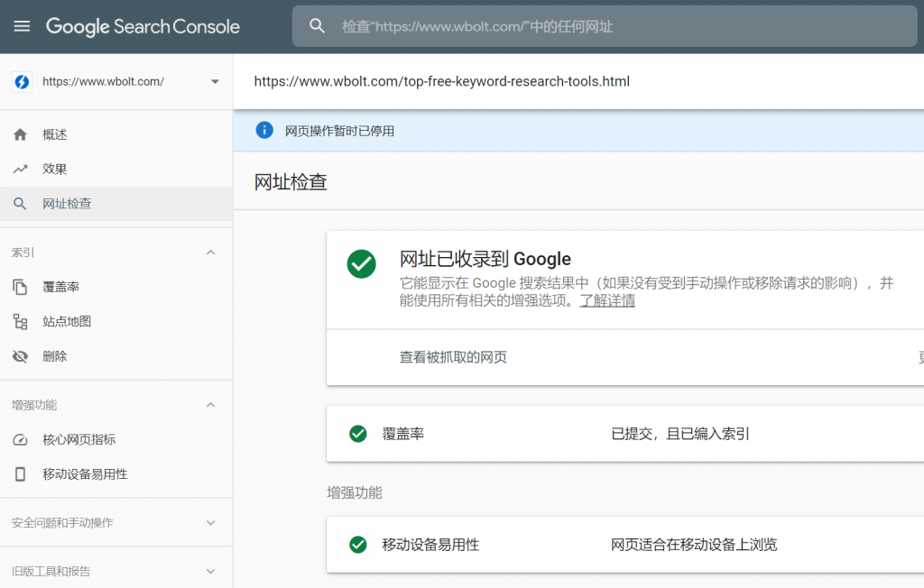This screenshot has height=588, width=924.
Task: Open the 了解详情 link
Action: [607, 301]
